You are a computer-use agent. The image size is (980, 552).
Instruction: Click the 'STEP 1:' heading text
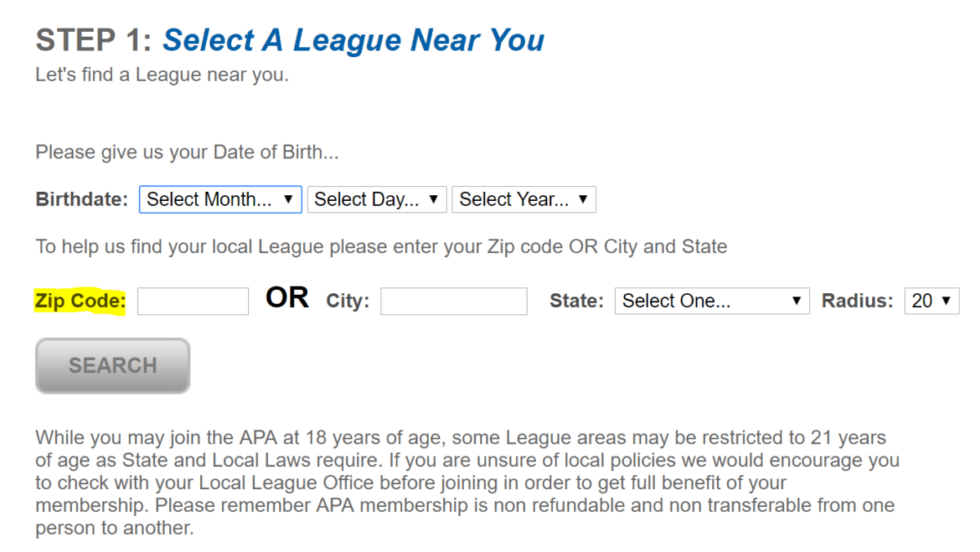(94, 40)
